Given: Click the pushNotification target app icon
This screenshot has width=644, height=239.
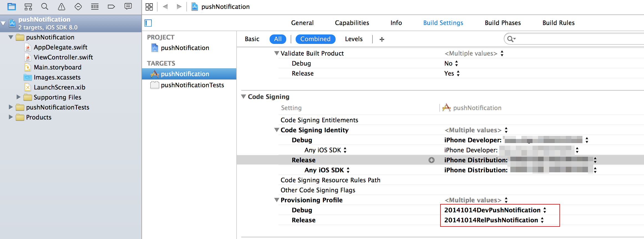Looking at the screenshot, I should tap(154, 74).
